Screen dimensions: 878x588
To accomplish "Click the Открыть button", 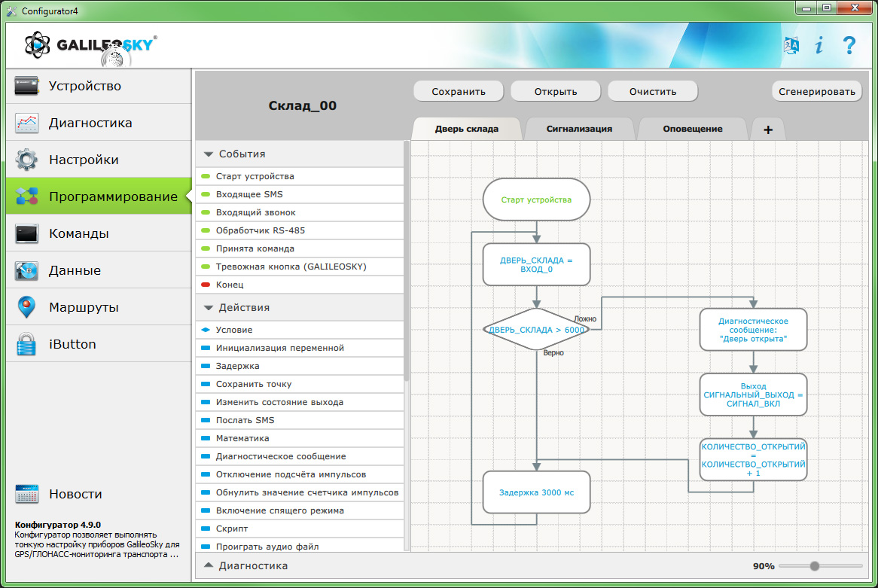I will tap(556, 91).
